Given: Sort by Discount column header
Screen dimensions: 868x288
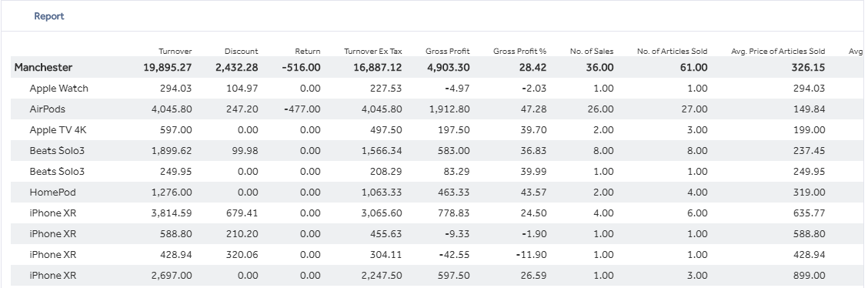Looking at the screenshot, I should [241, 51].
